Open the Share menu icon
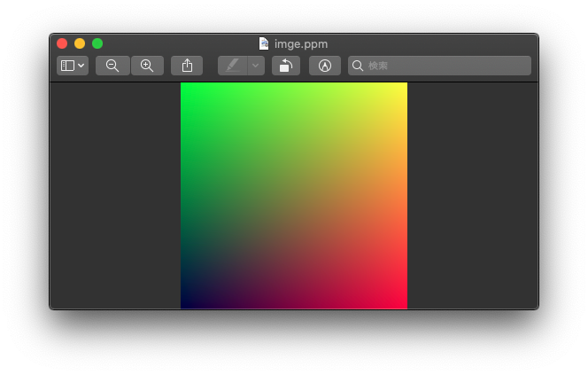 click(187, 66)
